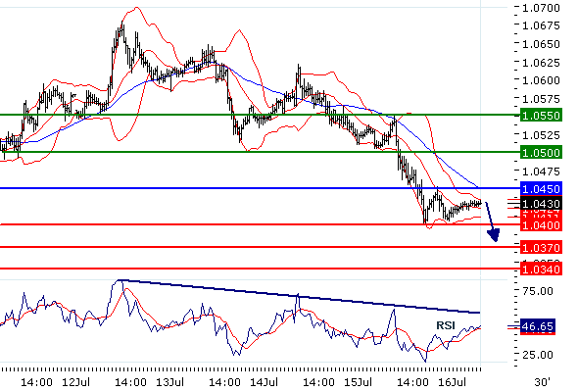Screen dimensions: 578x392
Task: Click the 16Jul date marker
Action: tap(452, 382)
